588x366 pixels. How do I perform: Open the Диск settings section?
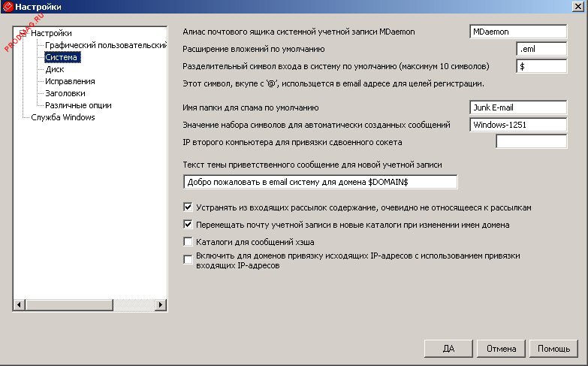(x=55, y=69)
